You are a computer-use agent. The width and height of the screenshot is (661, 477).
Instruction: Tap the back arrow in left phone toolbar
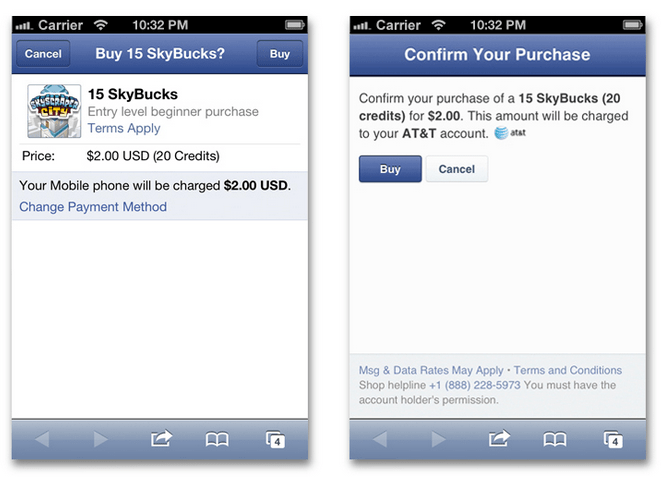pyautogui.click(x=43, y=439)
